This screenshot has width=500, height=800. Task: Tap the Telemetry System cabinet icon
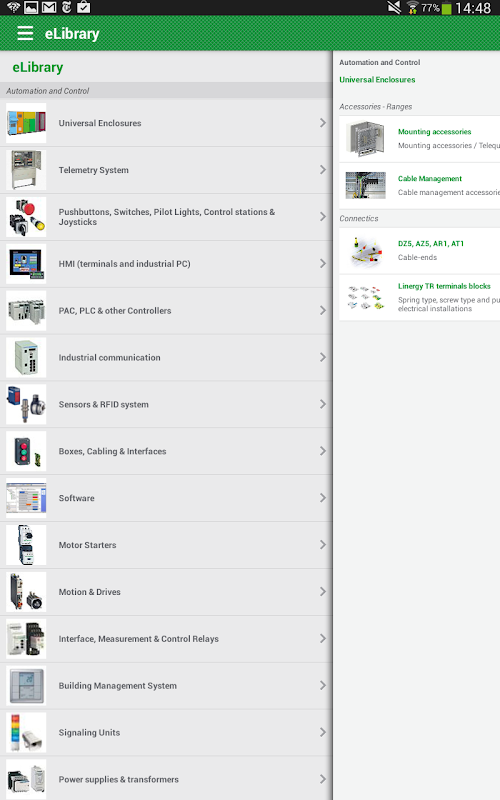(x=26, y=170)
